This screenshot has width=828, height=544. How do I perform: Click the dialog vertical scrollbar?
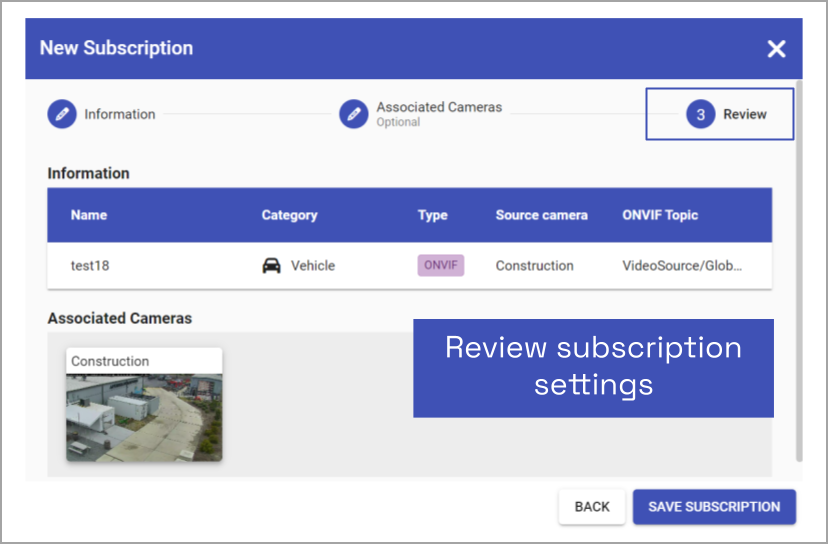799,270
